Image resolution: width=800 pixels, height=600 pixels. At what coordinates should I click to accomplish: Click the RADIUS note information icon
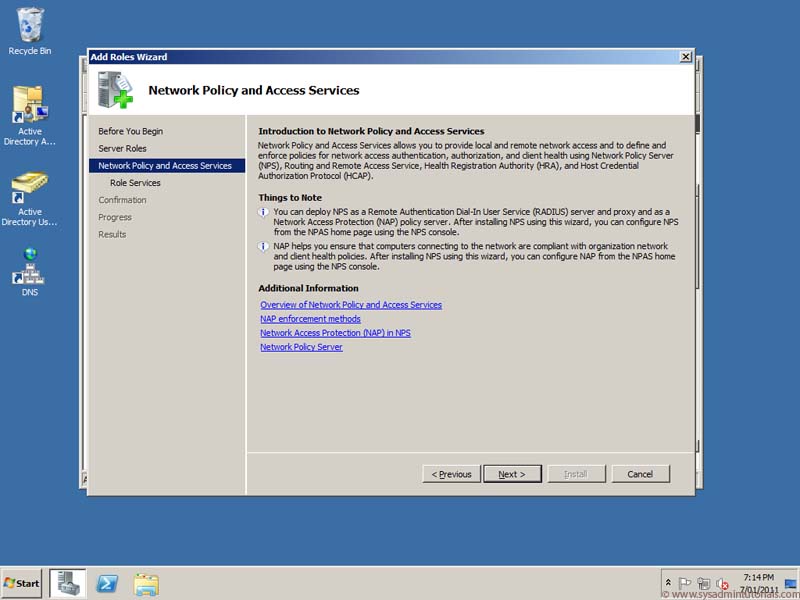tap(263, 212)
